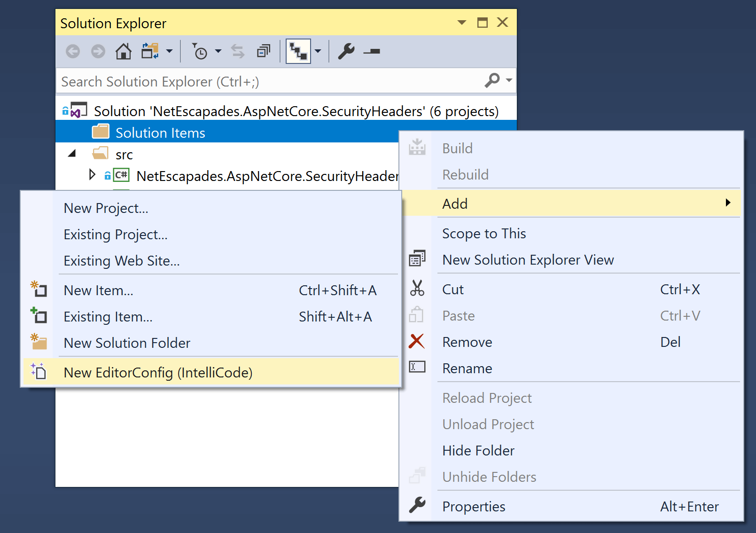756x533 pixels.
Task: Click Rebuild in the context menu
Action: pyautogui.click(x=571, y=175)
